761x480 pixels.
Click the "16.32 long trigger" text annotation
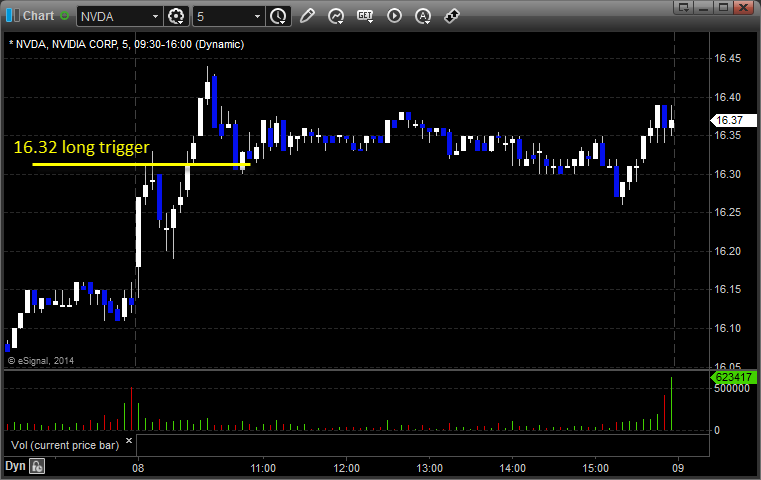[x=82, y=147]
